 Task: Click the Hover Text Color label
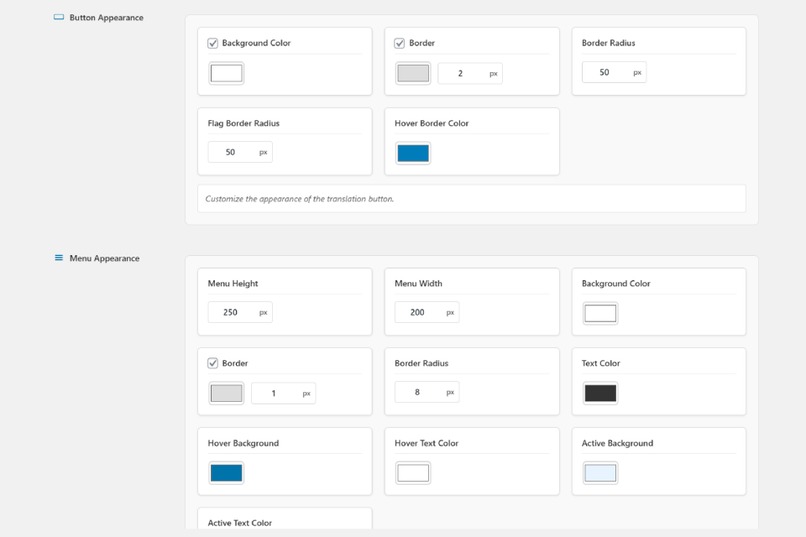point(427,443)
